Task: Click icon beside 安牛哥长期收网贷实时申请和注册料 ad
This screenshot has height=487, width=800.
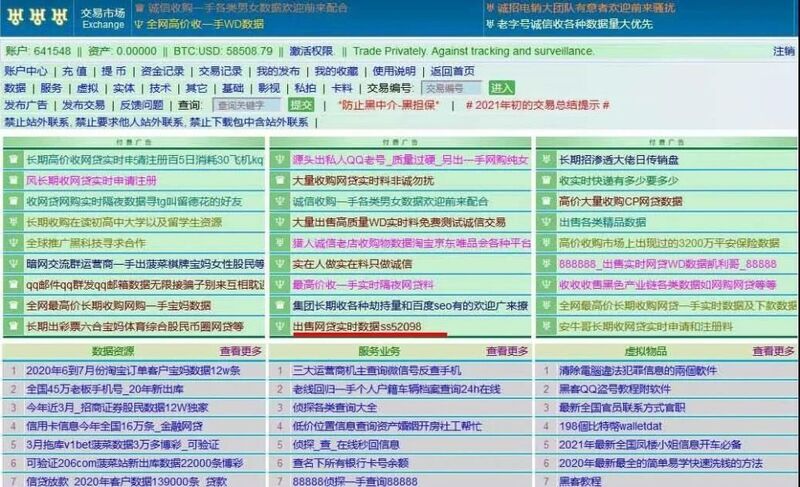Action: pyautogui.click(x=546, y=326)
